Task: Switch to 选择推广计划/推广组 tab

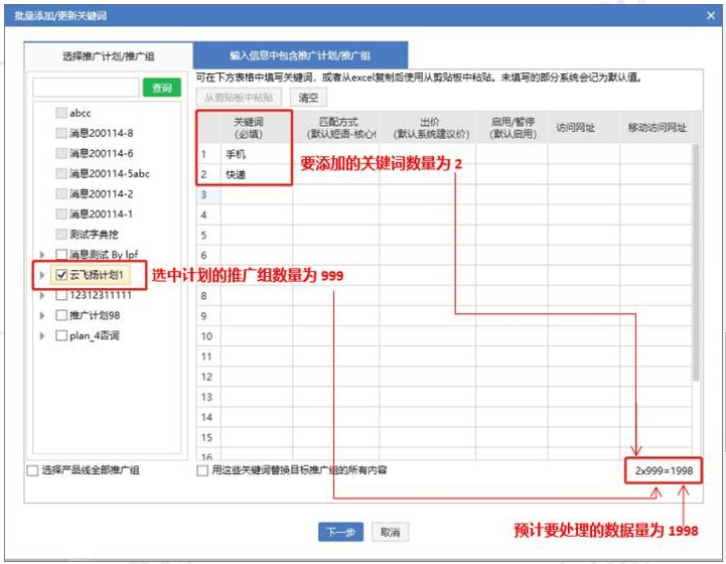Action: [x=108, y=56]
